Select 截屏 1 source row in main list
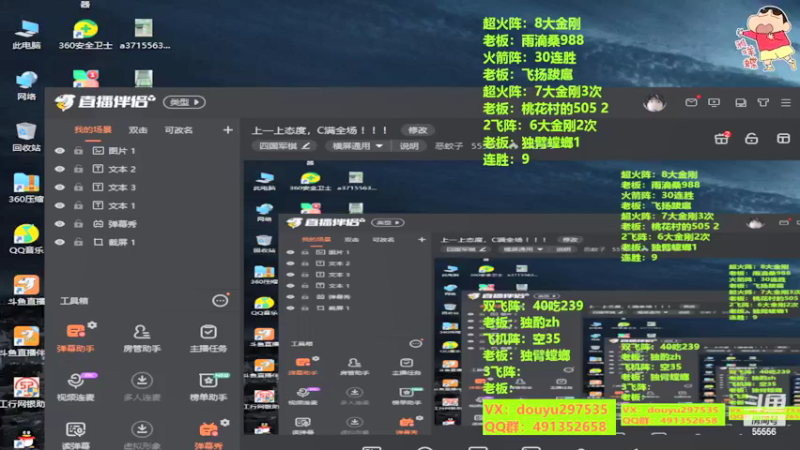Viewport: 800px width, 450px height. point(143,242)
